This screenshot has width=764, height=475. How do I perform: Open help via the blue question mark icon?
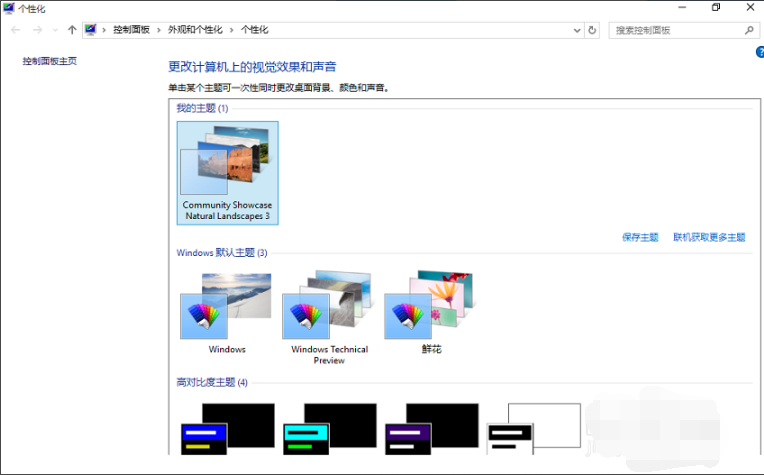coord(759,51)
